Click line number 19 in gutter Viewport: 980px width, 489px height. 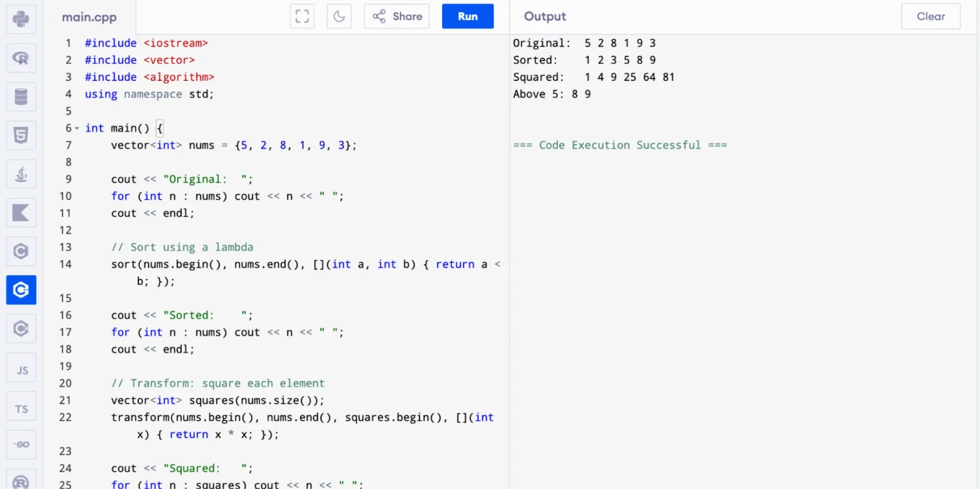click(x=65, y=366)
